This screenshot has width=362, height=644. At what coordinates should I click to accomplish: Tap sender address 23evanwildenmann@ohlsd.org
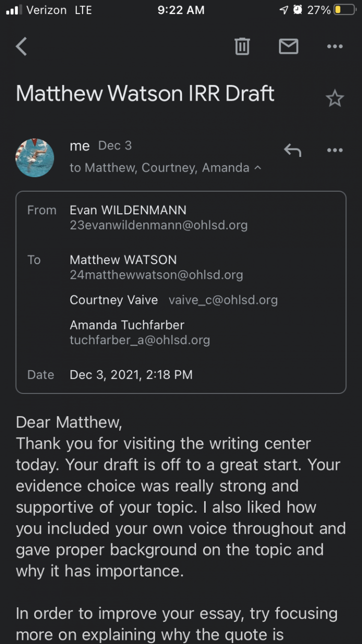coord(158,225)
